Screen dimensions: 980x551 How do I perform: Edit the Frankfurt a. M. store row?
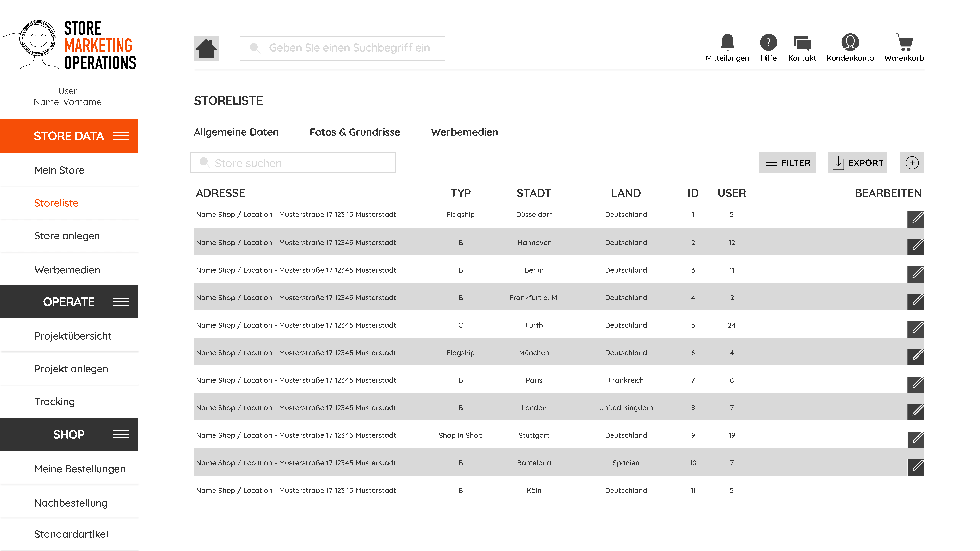(916, 302)
